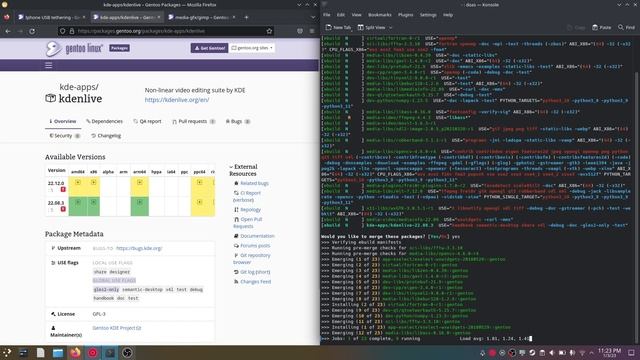This screenshot has height=360, width=640.
Task: Open Konsole Plugins menu
Action: 405,15
